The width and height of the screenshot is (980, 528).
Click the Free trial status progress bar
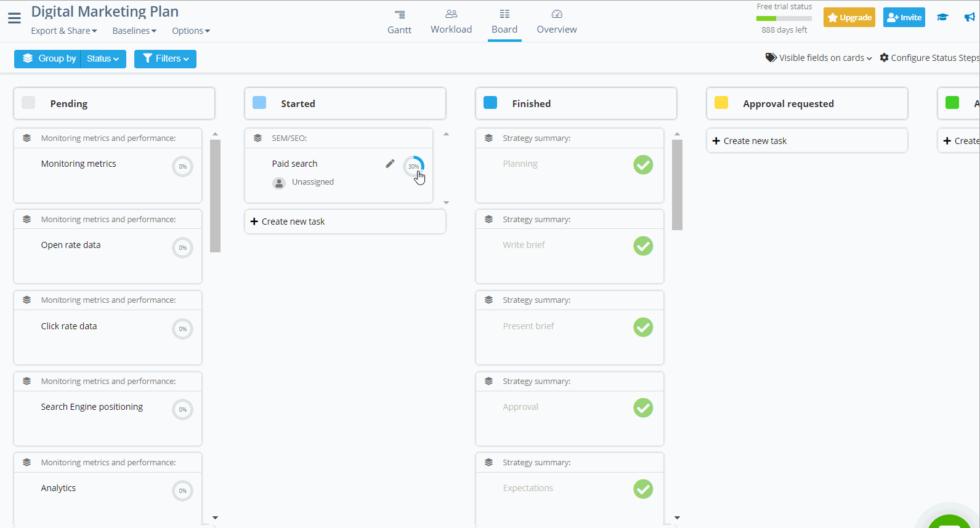(784, 18)
